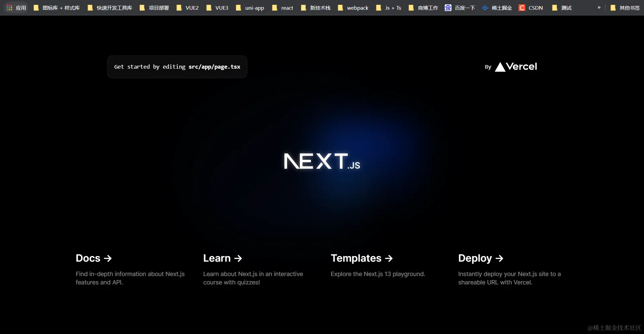Click 'Find in-depth information about Next.js' text
The height and width of the screenshot is (334, 644).
(130, 274)
